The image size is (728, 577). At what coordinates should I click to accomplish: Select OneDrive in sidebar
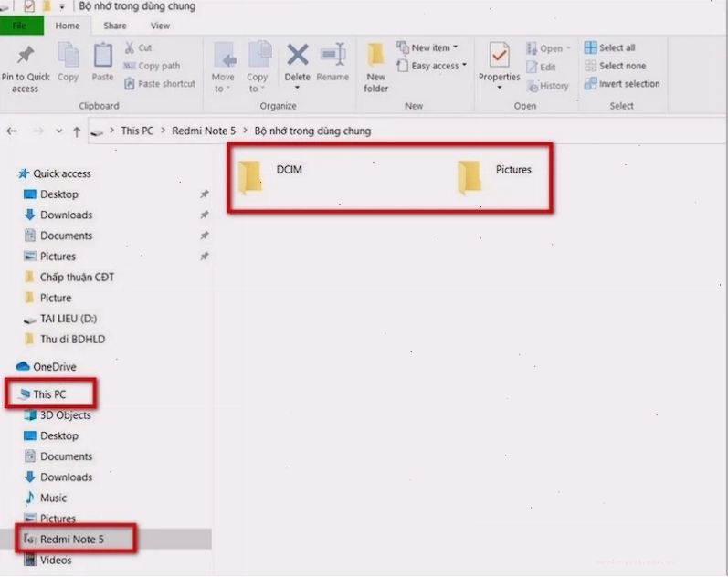point(46,367)
